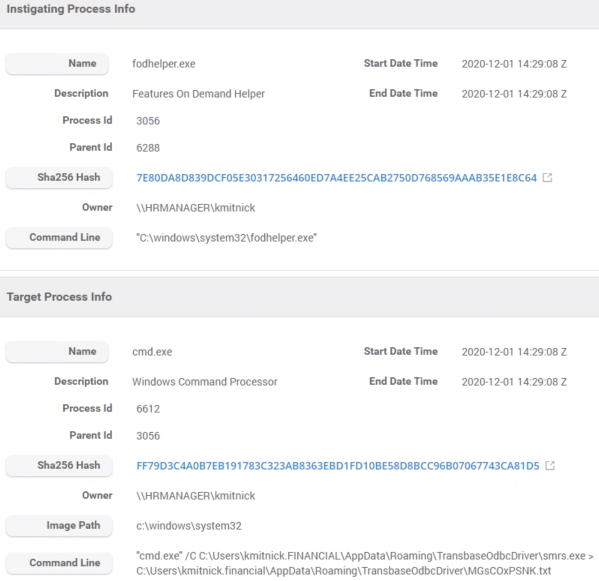Click the fodhelper.exe command line text
Screen dimensions: 599x581
point(227,238)
